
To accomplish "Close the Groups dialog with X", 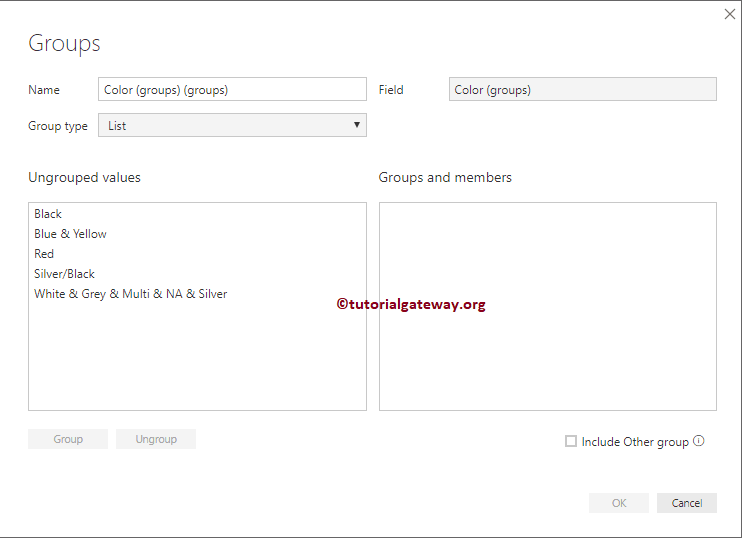I will (730, 14).
